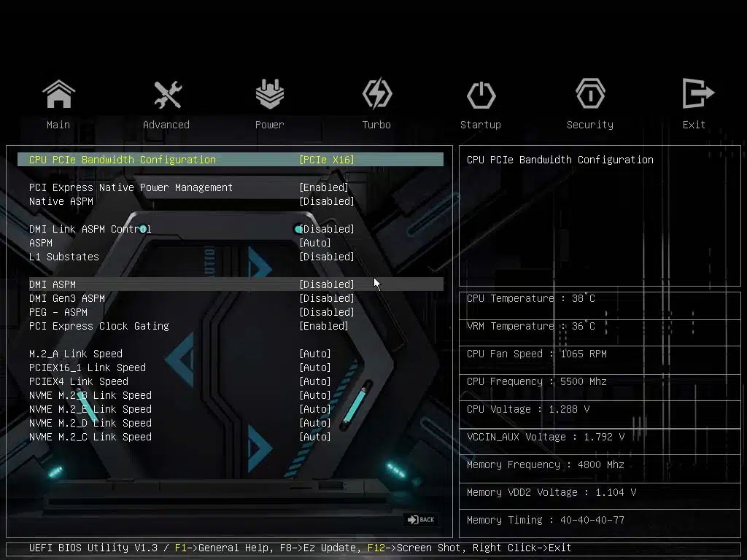Click Right Click->Exit text in the footer

pyautogui.click(x=522, y=548)
